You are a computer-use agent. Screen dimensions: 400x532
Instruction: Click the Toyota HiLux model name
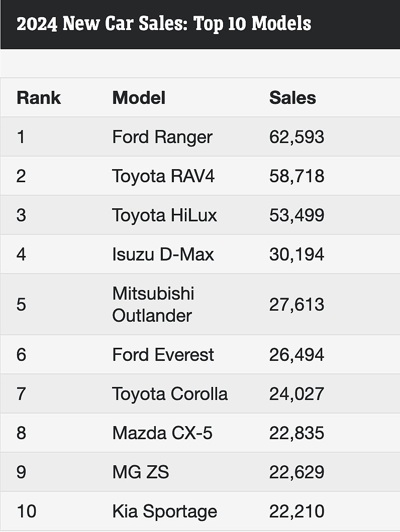tap(164, 215)
